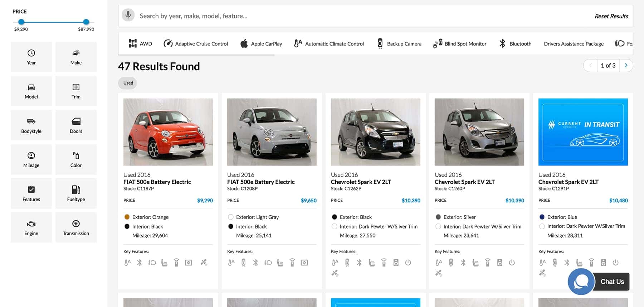This screenshot has height=307, width=644.
Task: Open the Mileage filter tile
Action: point(31,159)
